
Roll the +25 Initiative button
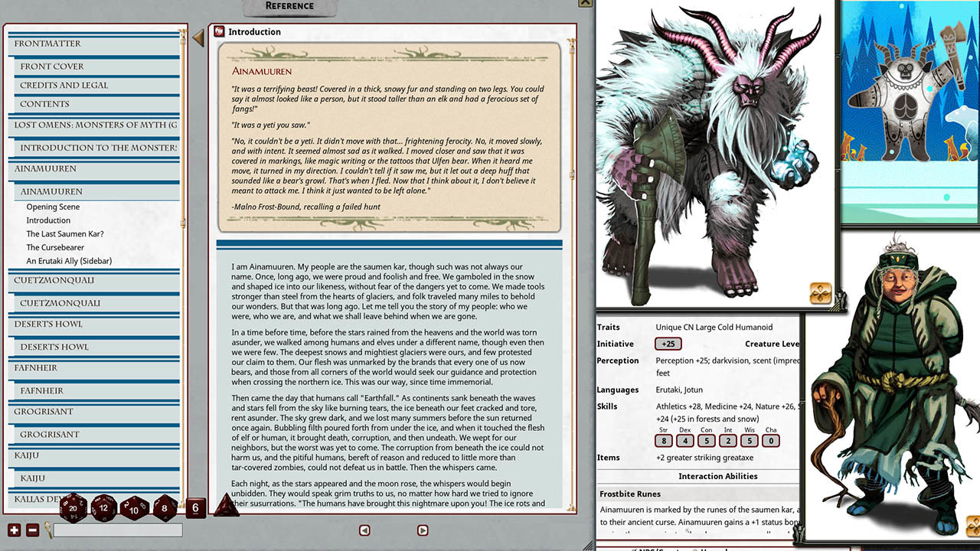pos(668,344)
